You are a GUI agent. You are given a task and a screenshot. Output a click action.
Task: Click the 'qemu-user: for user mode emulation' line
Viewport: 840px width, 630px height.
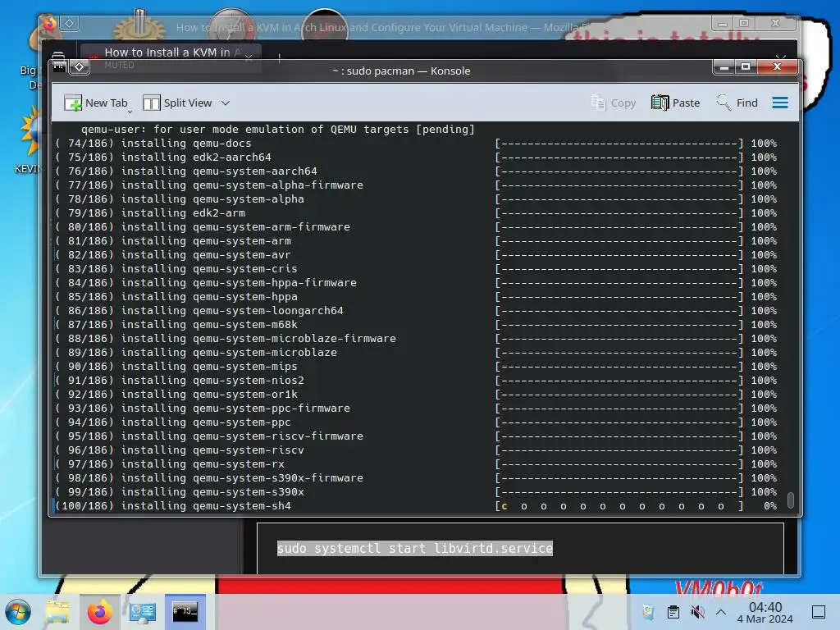tap(277, 129)
